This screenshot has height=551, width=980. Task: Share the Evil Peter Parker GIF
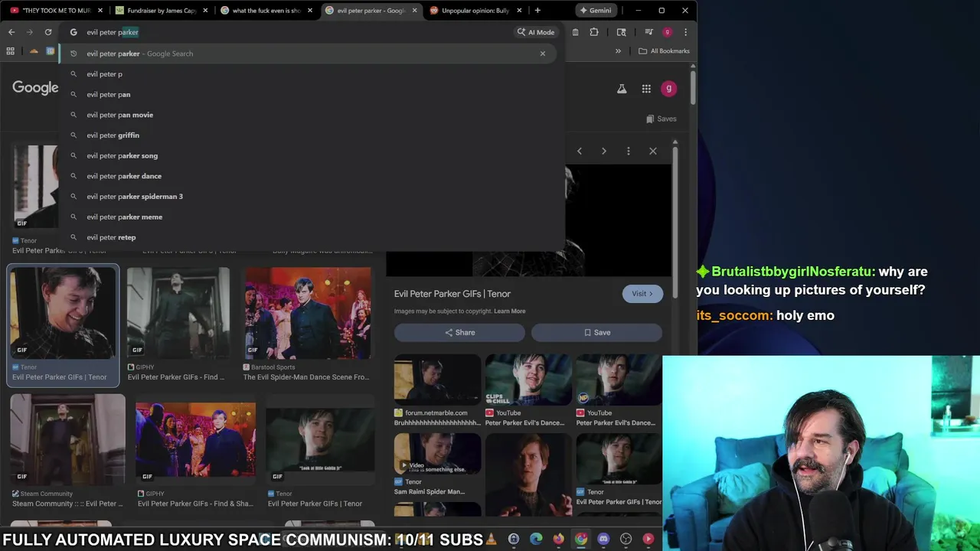tap(459, 332)
